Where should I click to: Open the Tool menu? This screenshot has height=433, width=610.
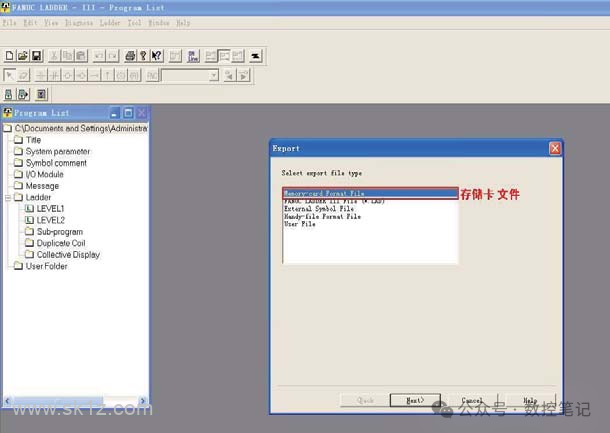coord(135,23)
